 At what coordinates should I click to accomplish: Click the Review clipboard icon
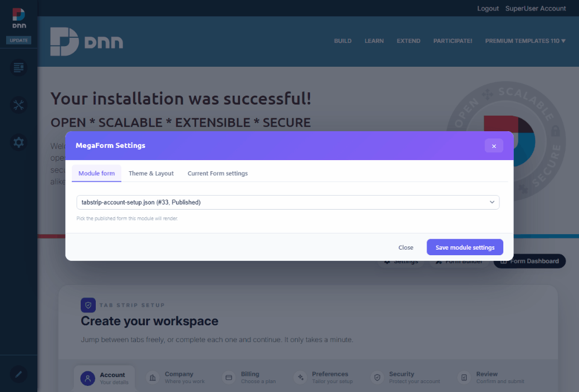(464, 378)
